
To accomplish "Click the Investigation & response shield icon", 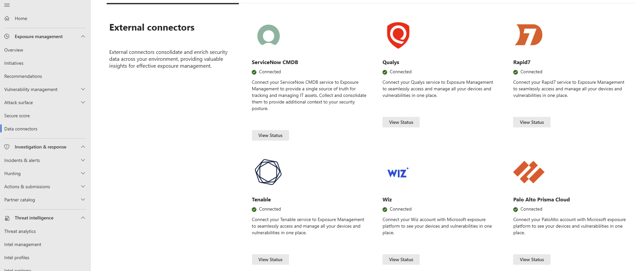I will 7,147.
